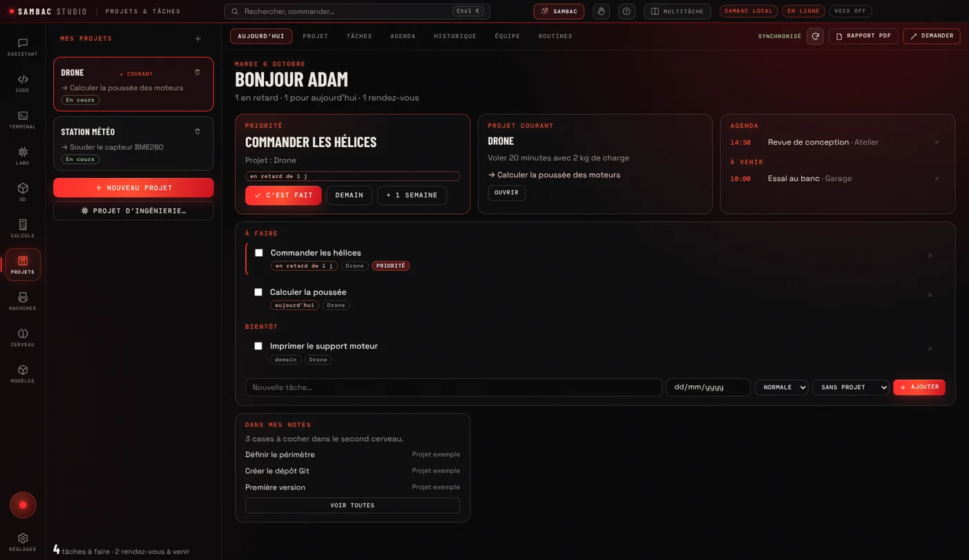The image size is (969, 560).
Task: Click the hand icon in top bar
Action: coord(601,11)
